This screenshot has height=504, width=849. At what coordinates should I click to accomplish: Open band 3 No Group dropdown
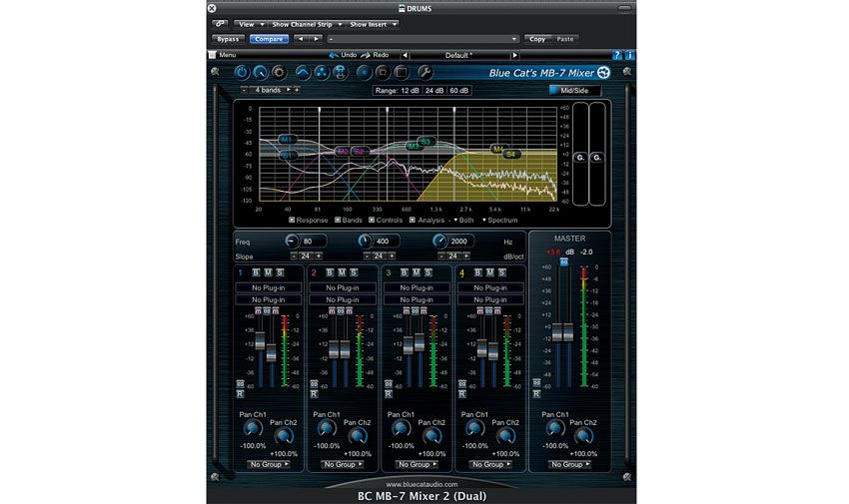(x=417, y=464)
